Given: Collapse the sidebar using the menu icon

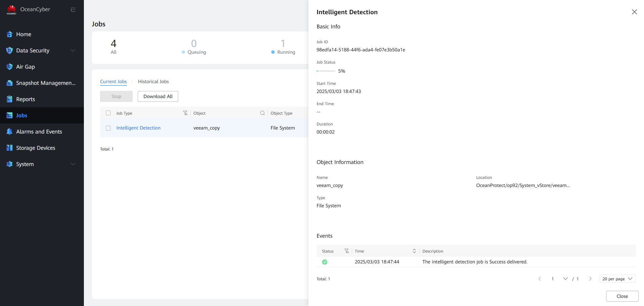Looking at the screenshot, I should 73,10.
